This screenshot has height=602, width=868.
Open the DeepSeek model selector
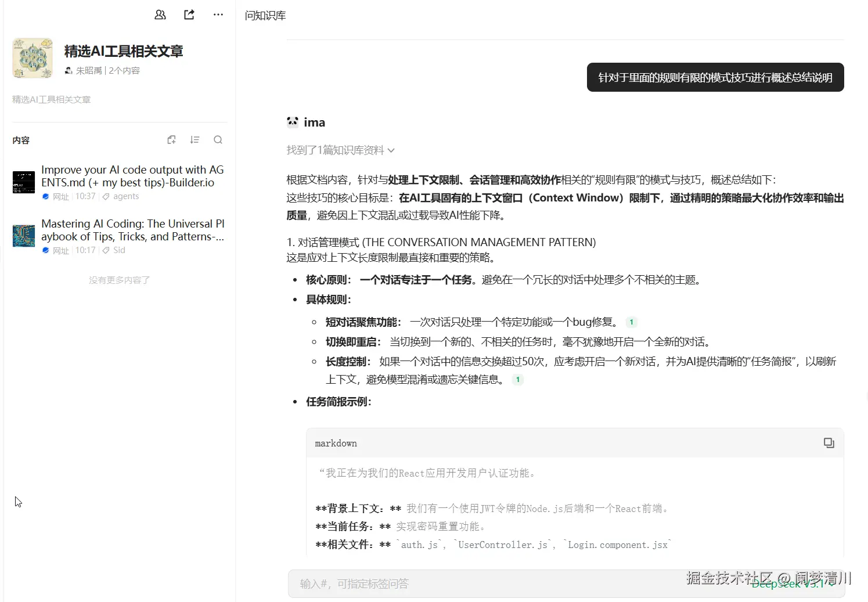click(x=793, y=584)
